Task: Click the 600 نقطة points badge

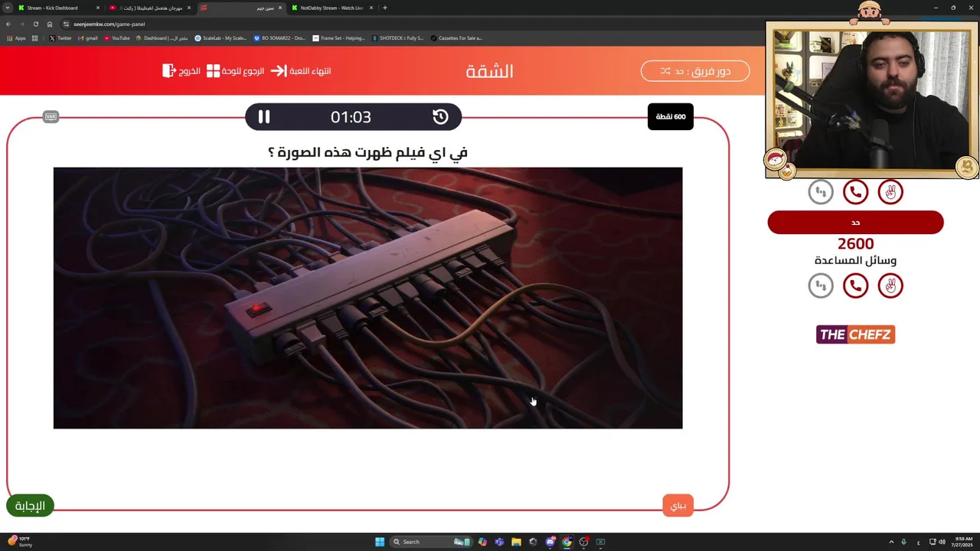Action: pos(671,116)
